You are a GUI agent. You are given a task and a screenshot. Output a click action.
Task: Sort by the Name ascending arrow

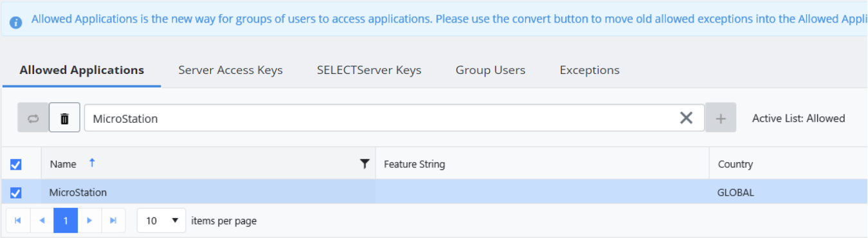pyautogui.click(x=92, y=163)
